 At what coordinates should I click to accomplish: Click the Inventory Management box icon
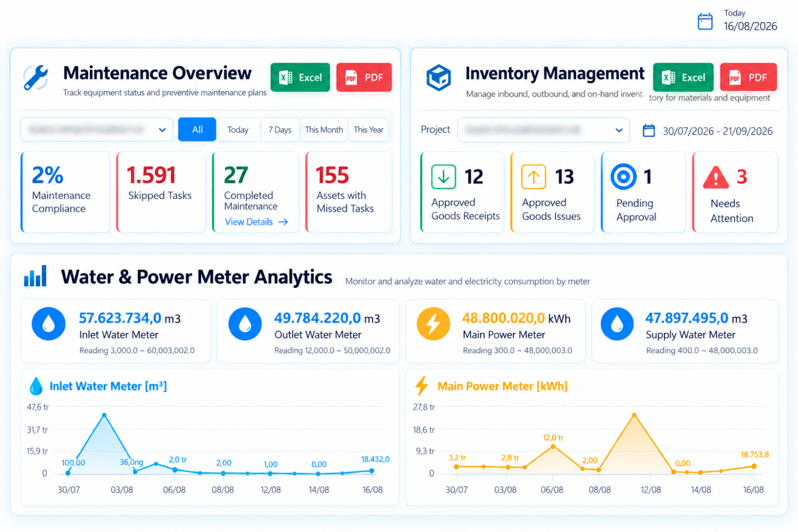[439, 78]
